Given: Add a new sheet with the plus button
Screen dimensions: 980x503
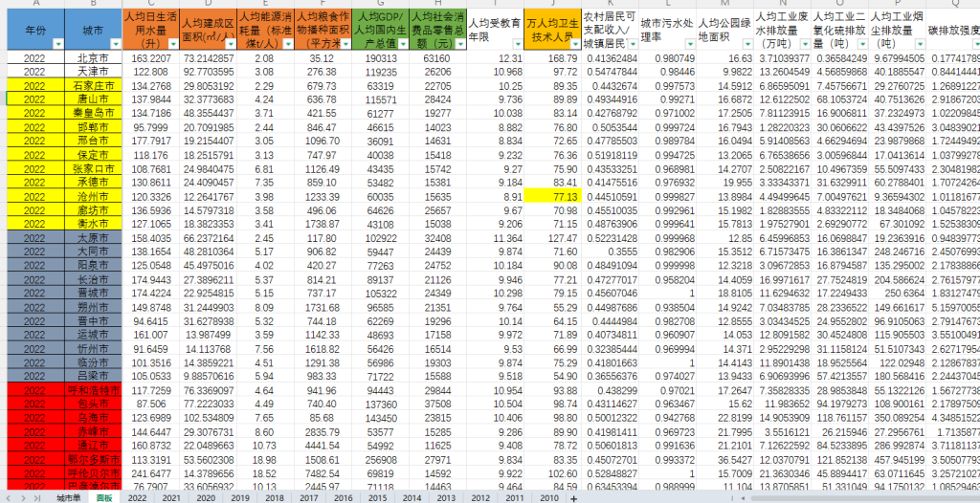Looking at the screenshot, I should click(574, 498).
